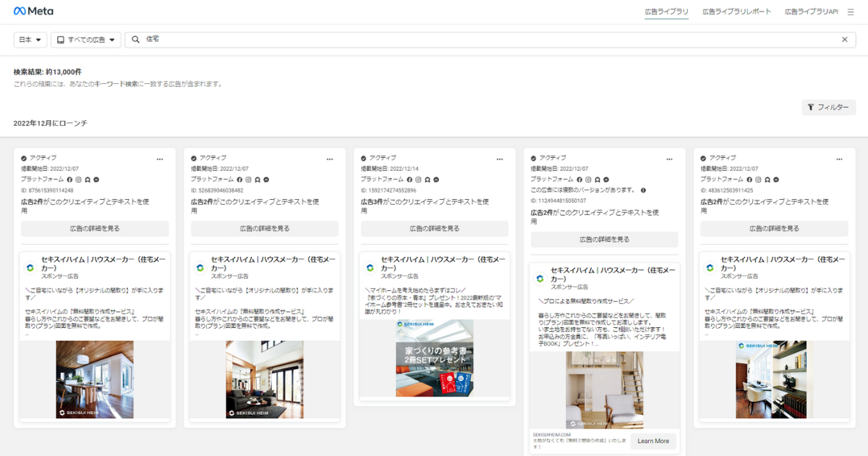The image size is (868, 456).
Task: Click the フィルター button
Action: (828, 107)
